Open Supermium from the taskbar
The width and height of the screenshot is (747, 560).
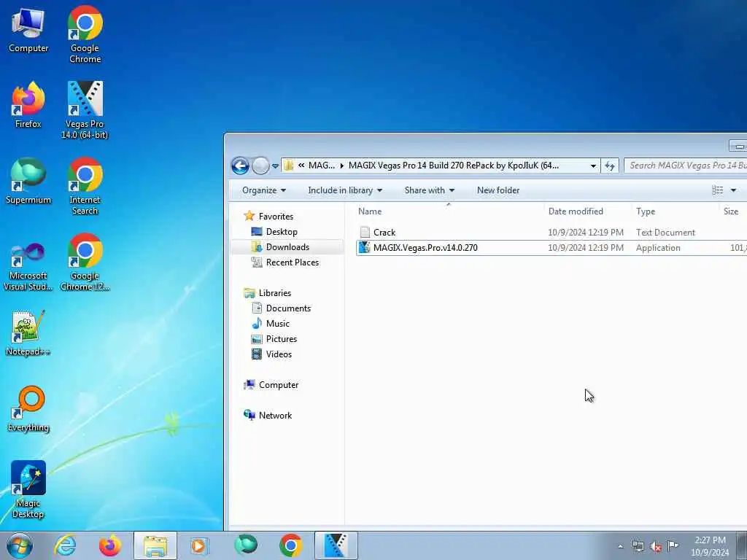(x=246, y=545)
